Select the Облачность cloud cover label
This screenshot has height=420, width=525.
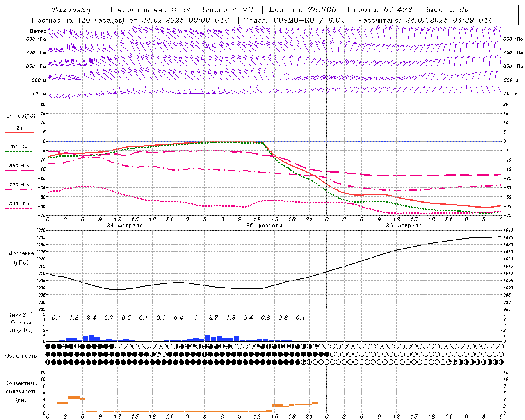tap(21, 356)
